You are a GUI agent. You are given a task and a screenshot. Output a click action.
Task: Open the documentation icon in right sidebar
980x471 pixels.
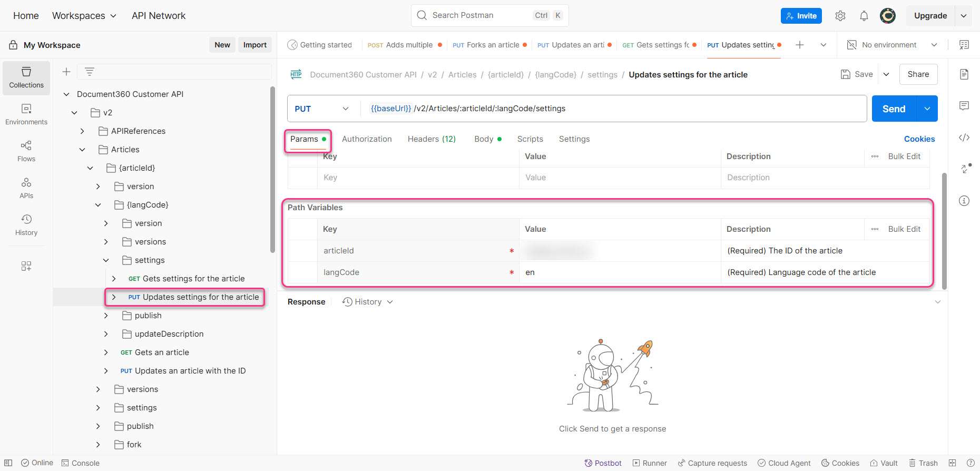click(964, 74)
